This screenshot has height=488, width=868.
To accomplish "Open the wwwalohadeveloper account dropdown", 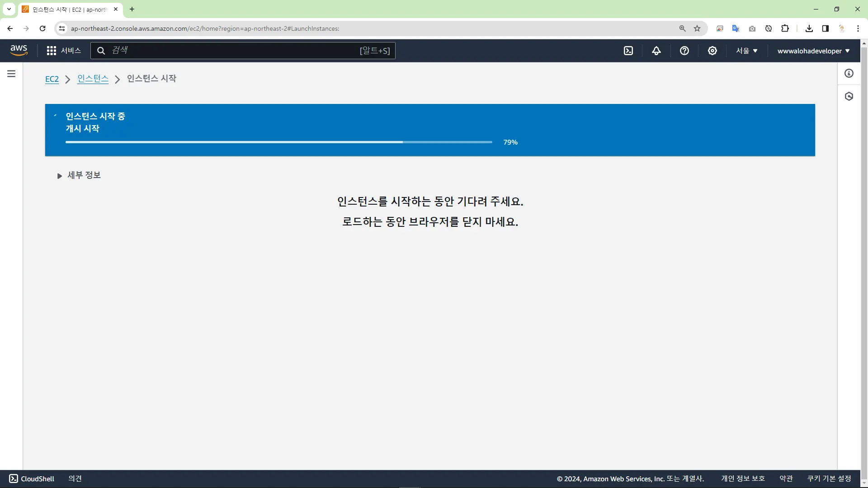I will click(x=813, y=51).
